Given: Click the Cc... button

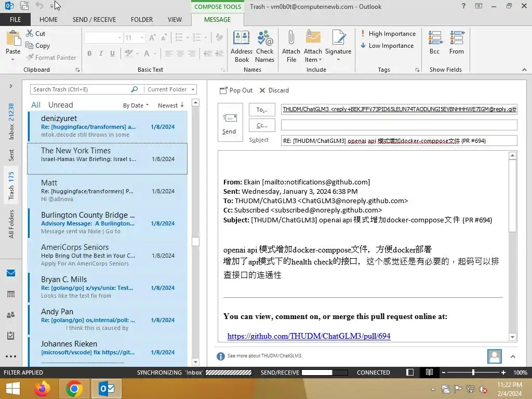Looking at the screenshot, I should [262, 125].
